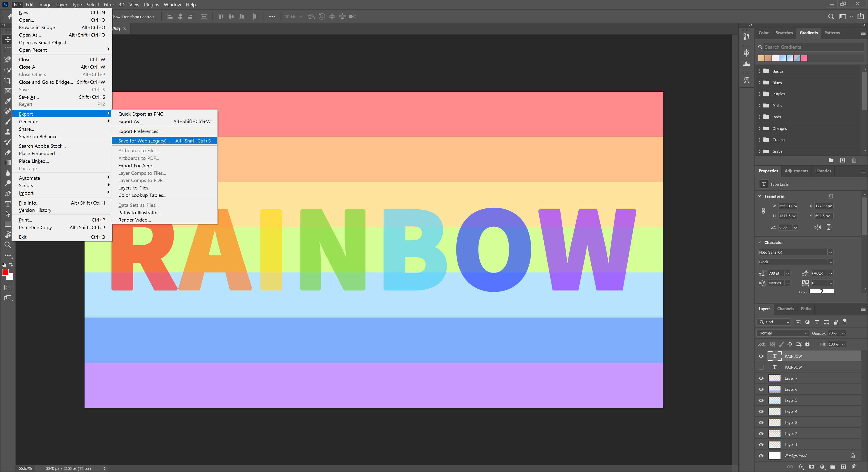
Task: Click the fx layer style icon
Action: (x=801, y=467)
